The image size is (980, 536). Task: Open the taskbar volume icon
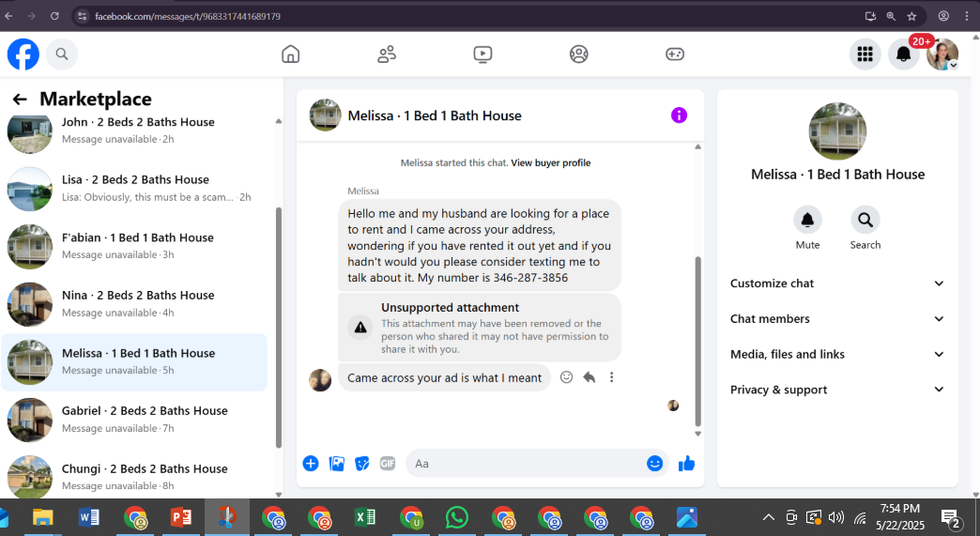pos(835,517)
